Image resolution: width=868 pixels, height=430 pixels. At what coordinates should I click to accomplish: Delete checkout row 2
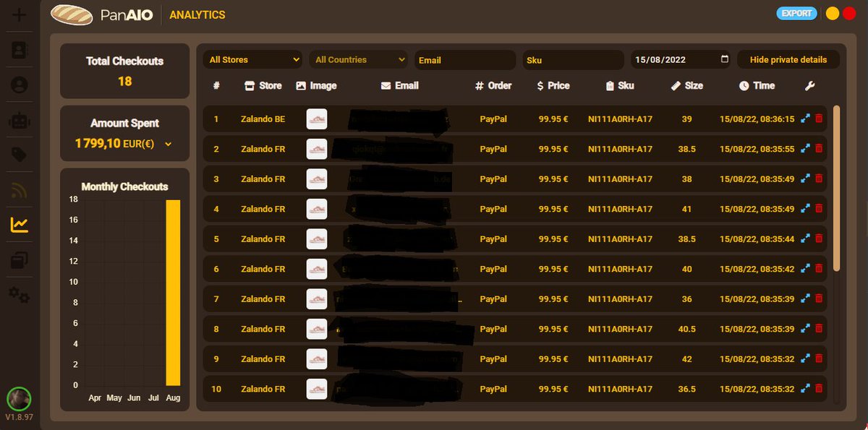[x=819, y=149]
